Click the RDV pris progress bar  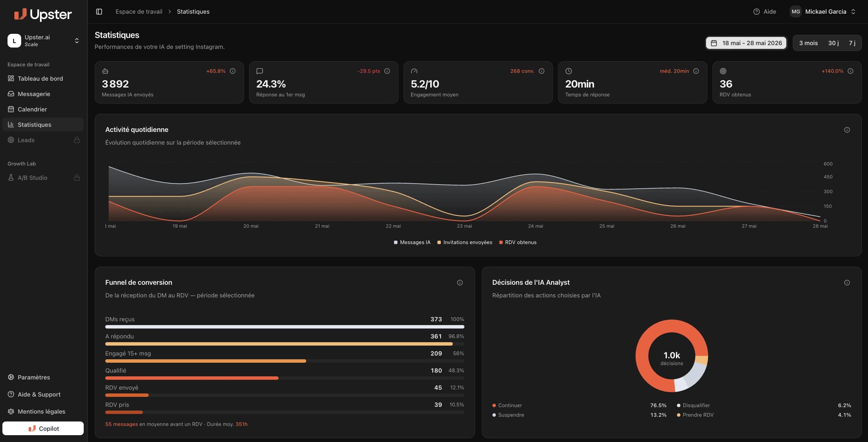coord(285,412)
